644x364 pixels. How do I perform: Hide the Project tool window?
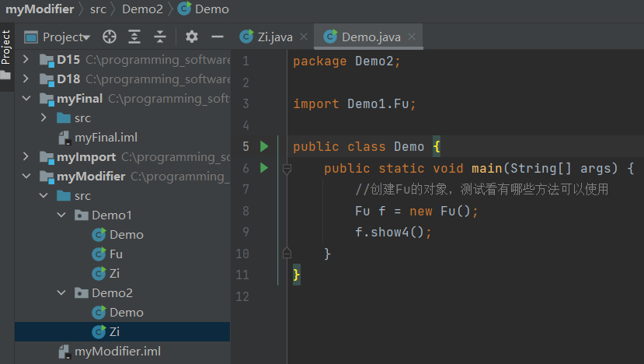tap(218, 37)
